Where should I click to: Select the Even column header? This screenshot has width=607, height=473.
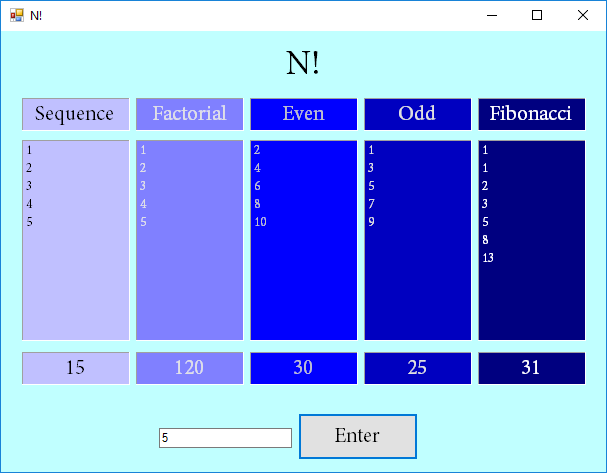tap(303, 114)
